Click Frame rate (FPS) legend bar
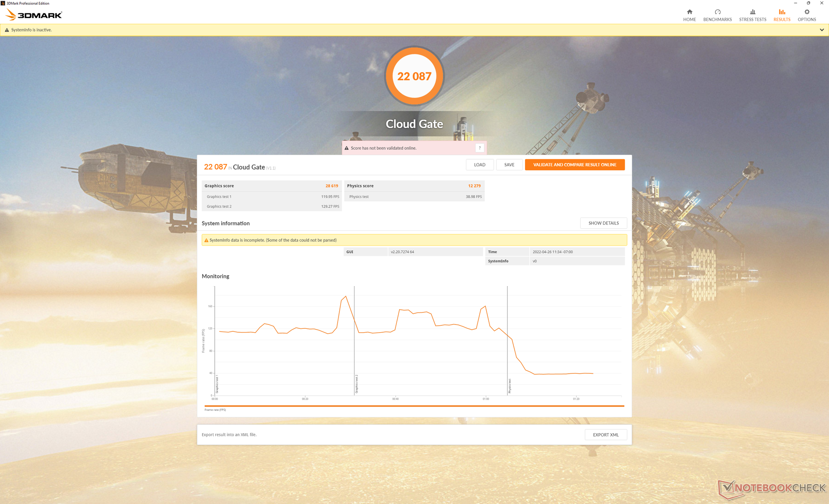This screenshot has width=829, height=504. pos(414,406)
